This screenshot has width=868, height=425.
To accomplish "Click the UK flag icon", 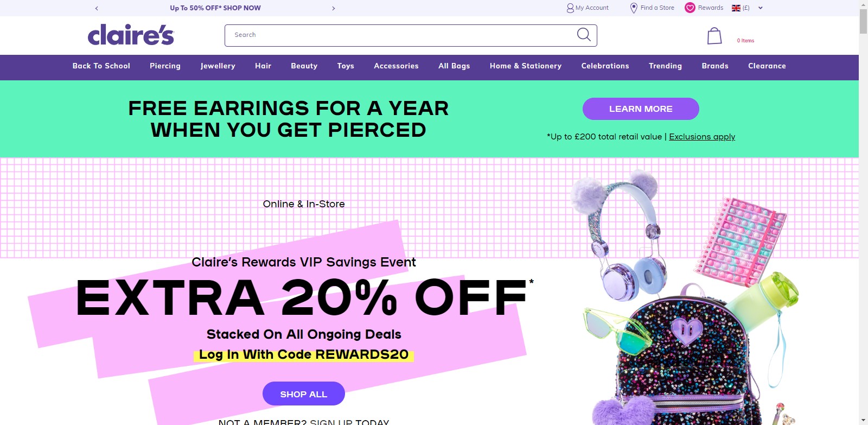I will pos(736,8).
